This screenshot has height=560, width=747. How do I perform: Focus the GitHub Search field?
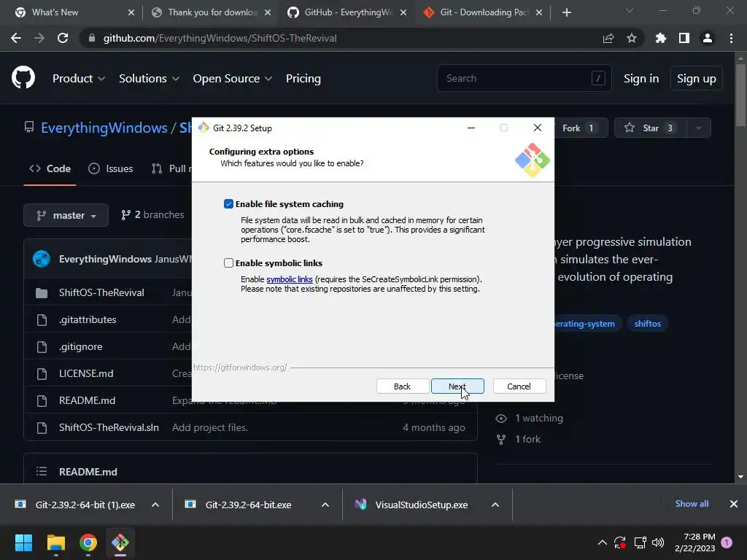pos(524,78)
